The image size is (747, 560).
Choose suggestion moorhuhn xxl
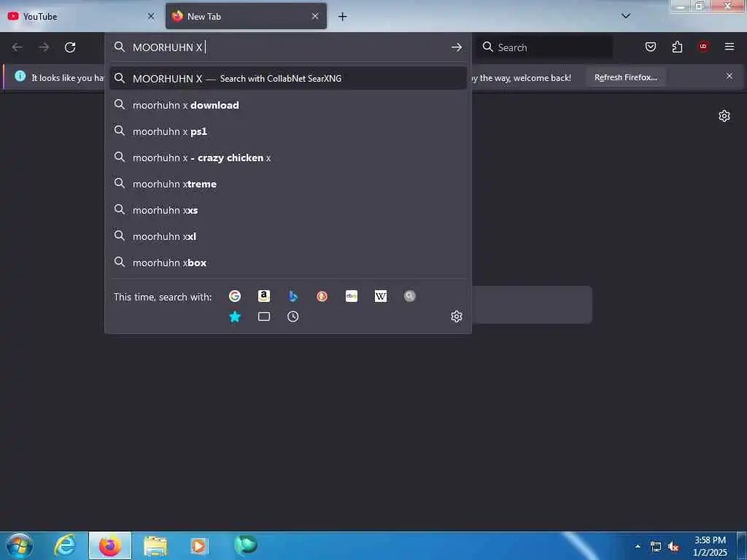pyautogui.click(x=287, y=236)
